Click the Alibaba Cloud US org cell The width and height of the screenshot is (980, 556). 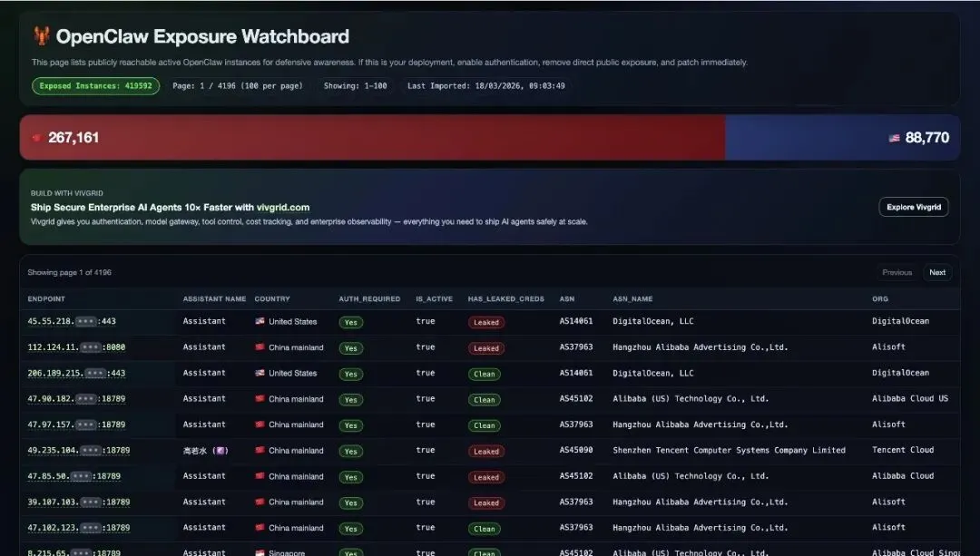[x=910, y=398]
